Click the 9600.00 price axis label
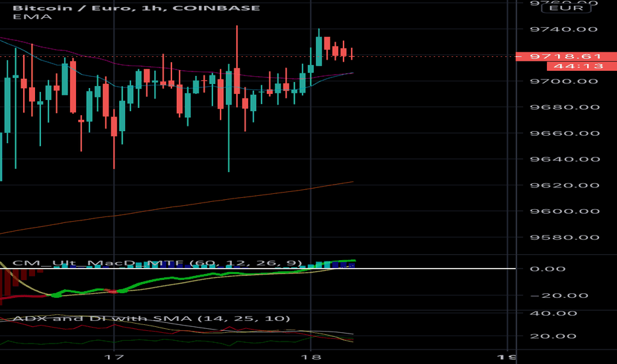 pyautogui.click(x=565, y=211)
